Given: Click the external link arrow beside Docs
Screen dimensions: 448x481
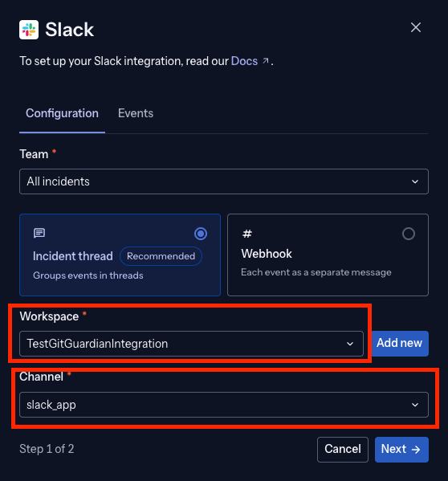Looking at the screenshot, I should [266, 61].
